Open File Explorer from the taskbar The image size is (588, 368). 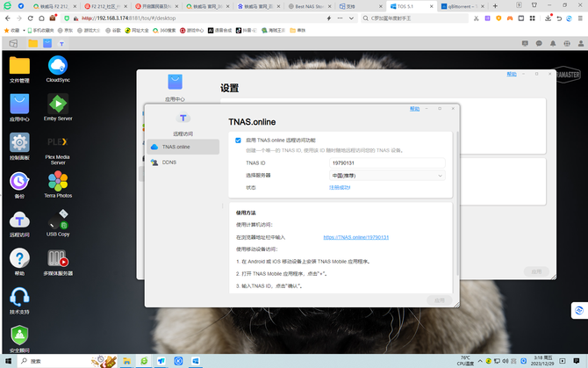126,361
